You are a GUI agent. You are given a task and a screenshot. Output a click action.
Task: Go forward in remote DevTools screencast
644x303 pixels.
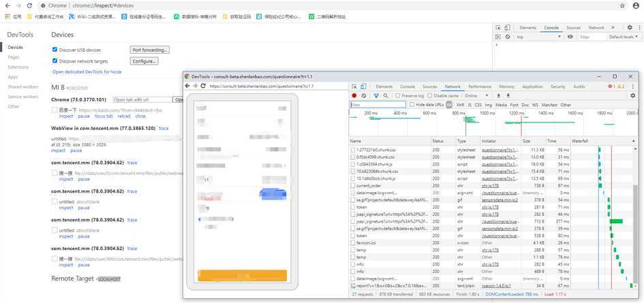(195, 86)
